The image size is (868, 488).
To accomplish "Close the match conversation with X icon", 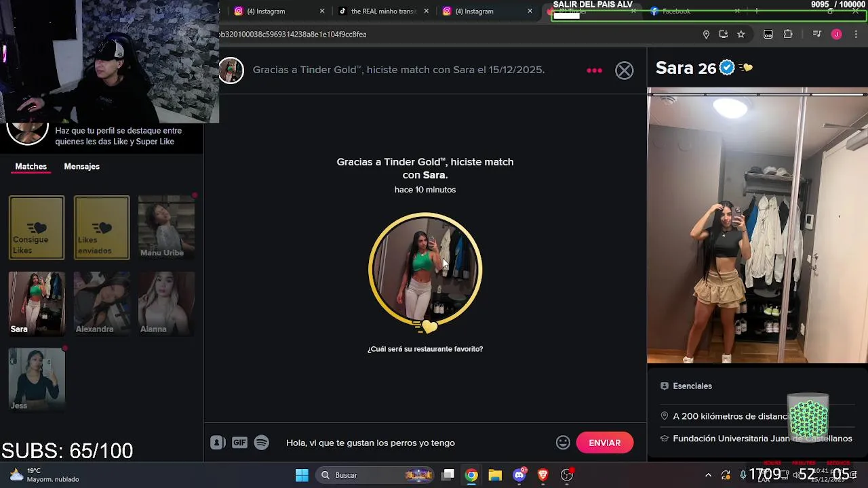I will 624,70.
